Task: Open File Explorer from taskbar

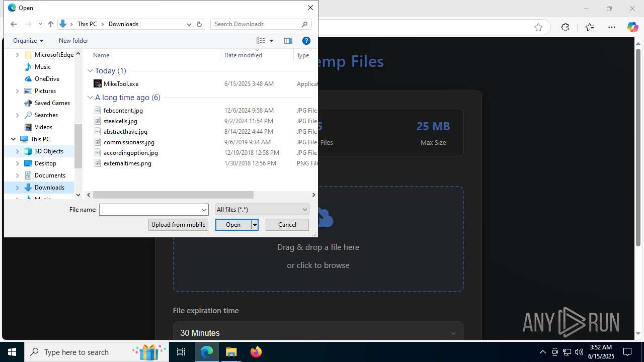Action: pyautogui.click(x=231, y=352)
